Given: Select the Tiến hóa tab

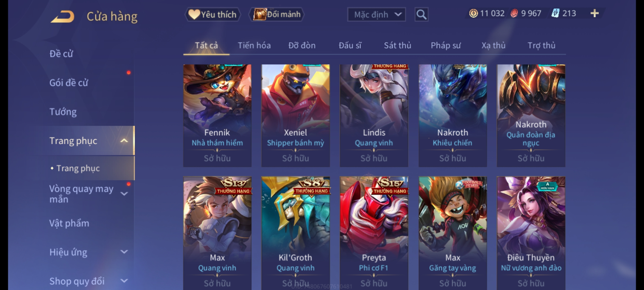Looking at the screenshot, I should [x=254, y=45].
